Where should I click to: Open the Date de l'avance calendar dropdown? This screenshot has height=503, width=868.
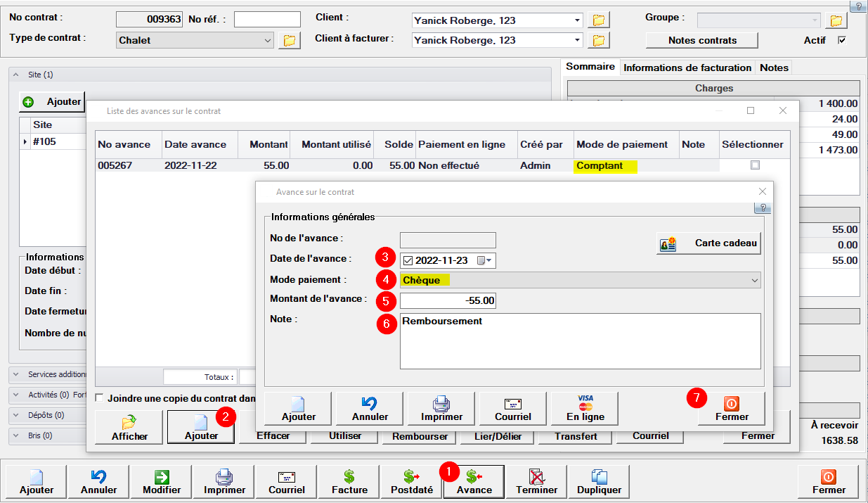486,260
